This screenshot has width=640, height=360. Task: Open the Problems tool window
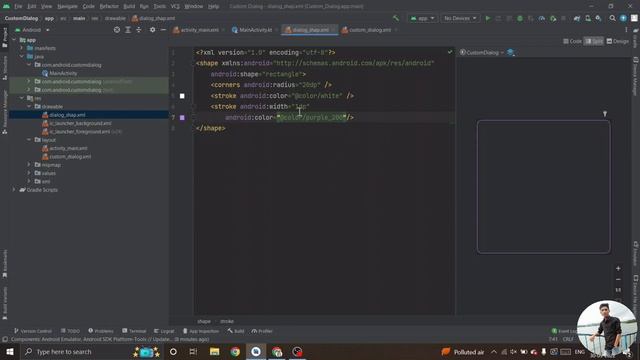pyautogui.click(x=101, y=331)
